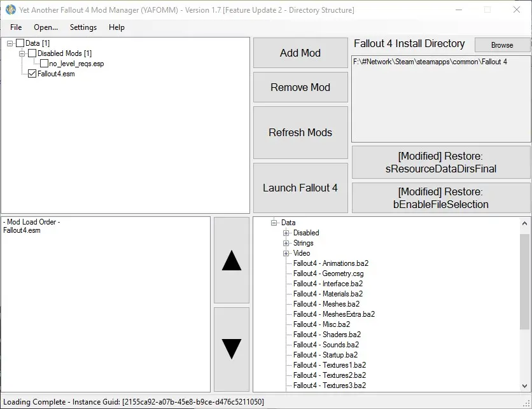
Task: Select the no_level_reqs.esp label
Action: [76, 64]
